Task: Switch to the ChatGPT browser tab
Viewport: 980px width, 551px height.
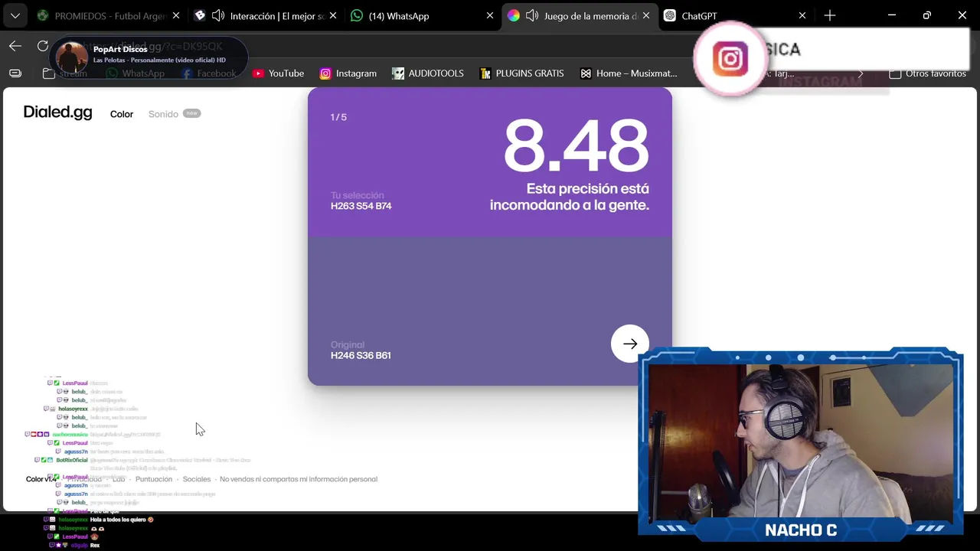Action: 735,15
